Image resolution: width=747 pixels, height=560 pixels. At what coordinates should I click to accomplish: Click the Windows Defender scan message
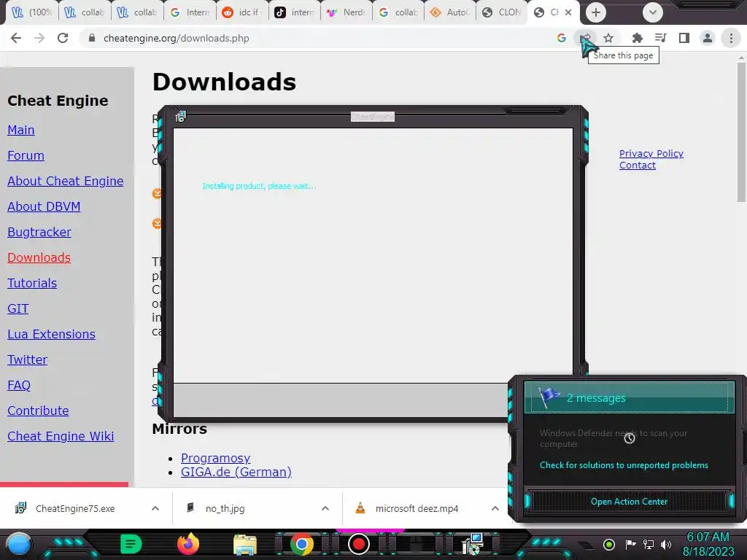tap(614, 438)
